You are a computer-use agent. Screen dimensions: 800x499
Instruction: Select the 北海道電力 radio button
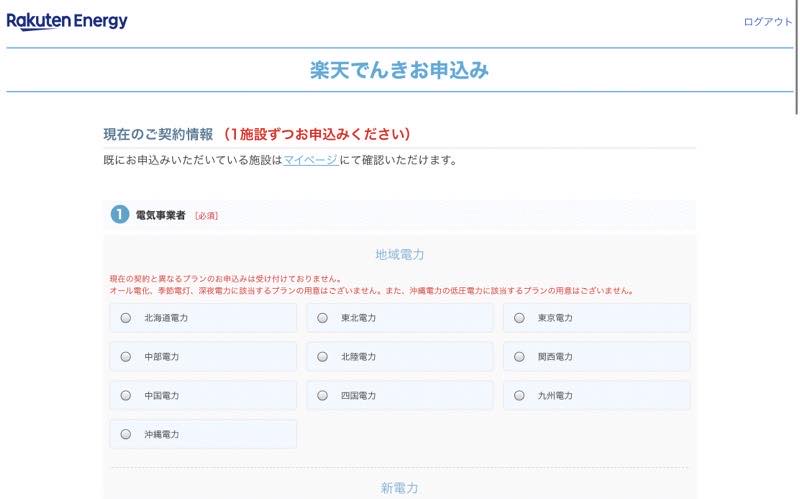(x=126, y=318)
